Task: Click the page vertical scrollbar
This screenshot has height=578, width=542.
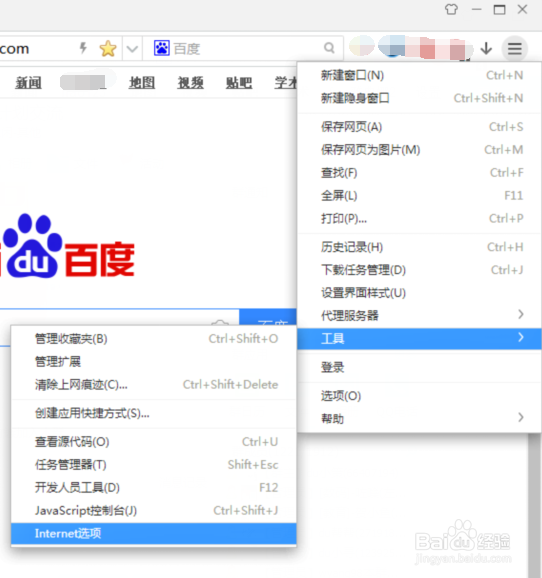Action: click(x=534, y=505)
